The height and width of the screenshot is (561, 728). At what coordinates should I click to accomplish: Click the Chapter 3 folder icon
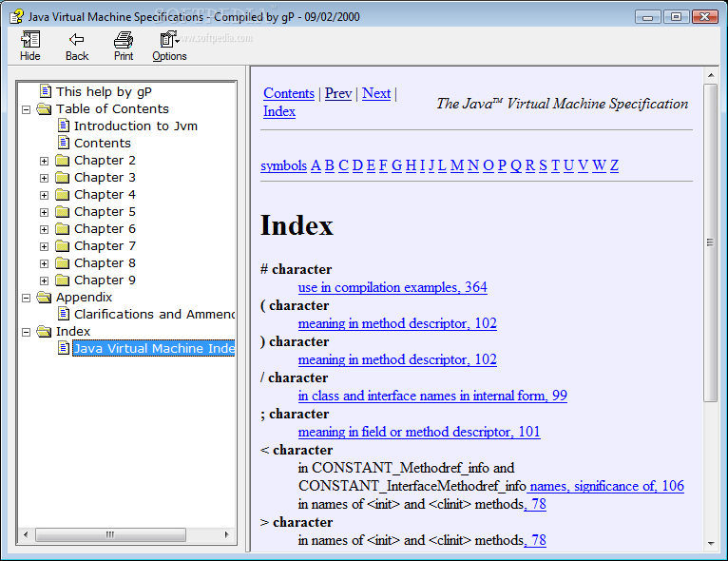(x=62, y=178)
